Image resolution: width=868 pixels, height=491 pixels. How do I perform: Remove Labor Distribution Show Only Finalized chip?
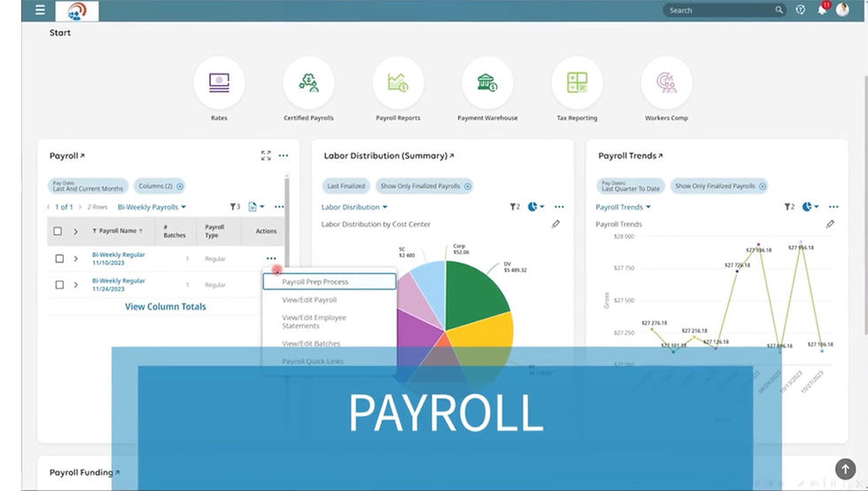point(468,186)
